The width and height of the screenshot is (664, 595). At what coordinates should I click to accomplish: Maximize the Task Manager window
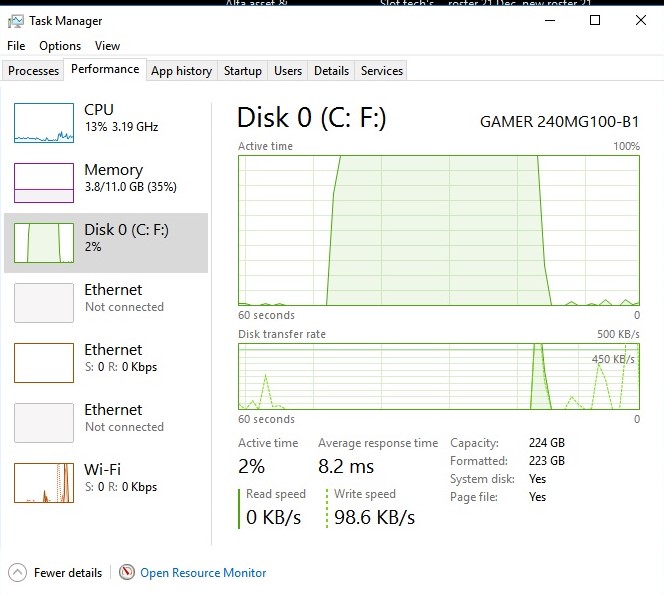click(x=595, y=20)
